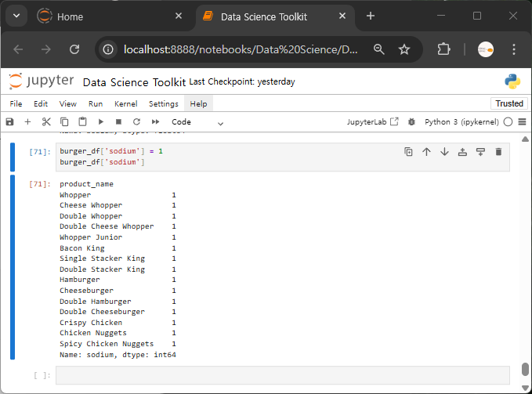
Task: Bookmark this page with the star icon
Action: click(x=404, y=49)
